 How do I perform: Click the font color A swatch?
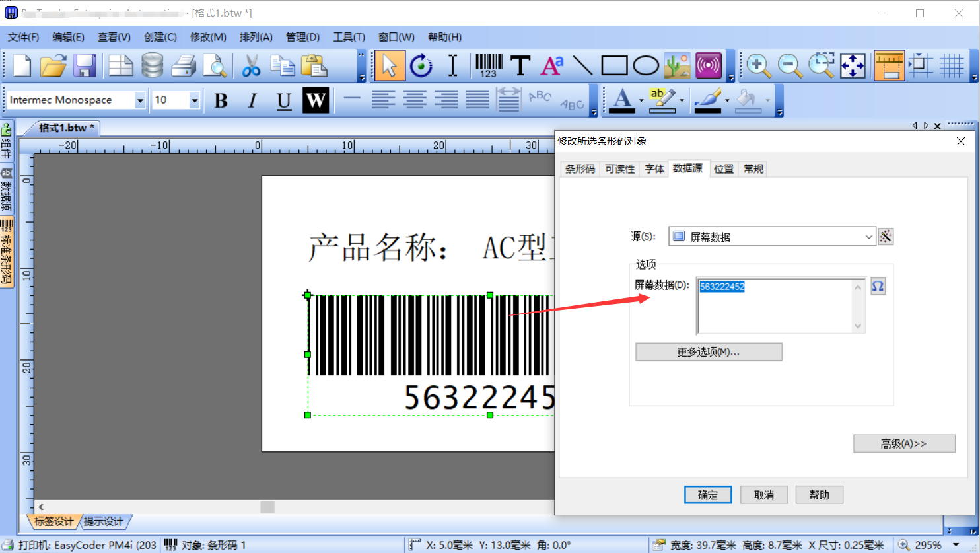pos(622,100)
